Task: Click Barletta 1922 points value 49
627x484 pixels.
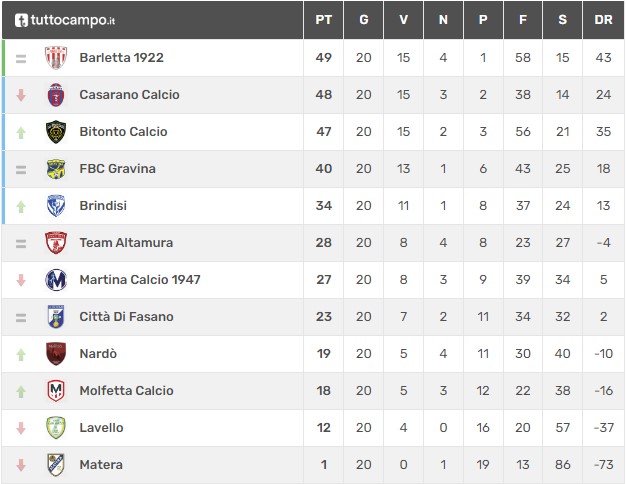Action: coord(323,58)
